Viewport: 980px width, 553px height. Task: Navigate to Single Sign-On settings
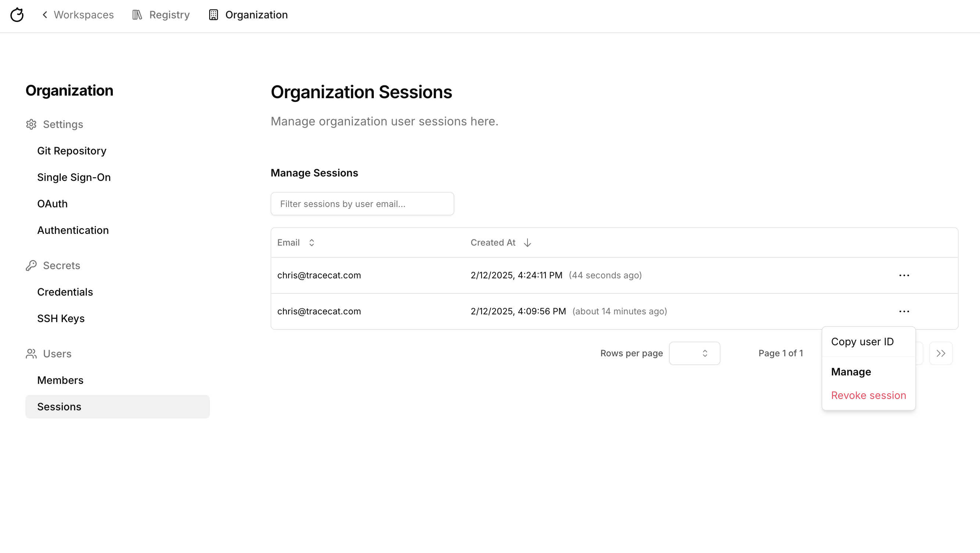point(74,177)
